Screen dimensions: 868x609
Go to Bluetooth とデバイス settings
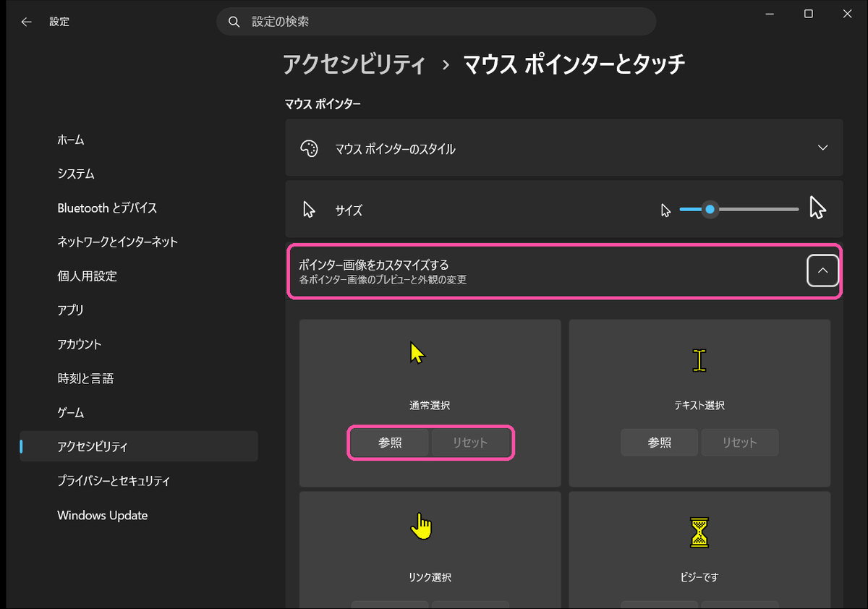(139, 208)
